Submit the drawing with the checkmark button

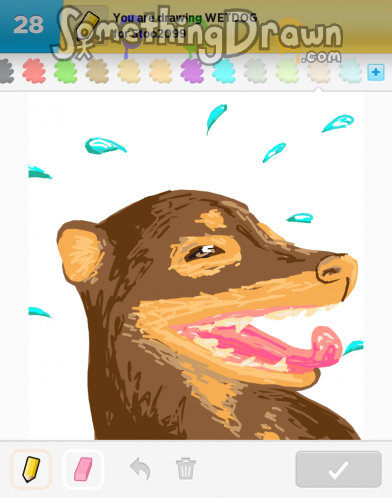tap(338, 469)
